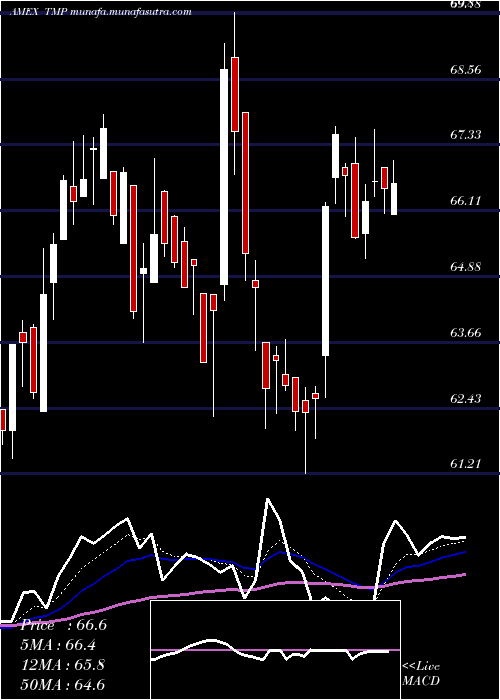Click the '50MA : 64.6' readout

click(x=63, y=684)
